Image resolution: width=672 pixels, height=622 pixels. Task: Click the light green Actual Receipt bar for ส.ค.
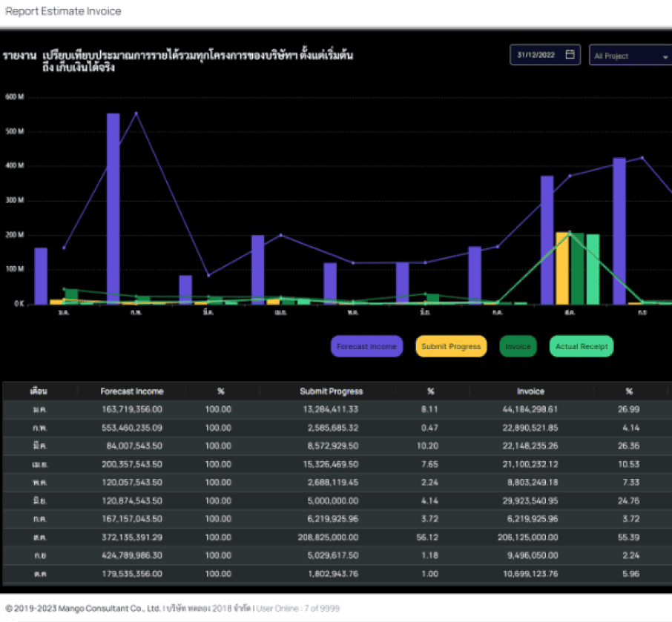(593, 269)
